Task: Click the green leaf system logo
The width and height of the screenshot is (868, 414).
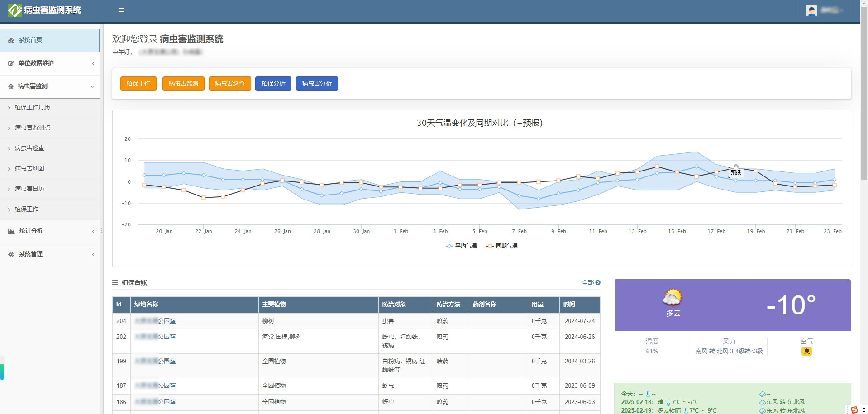Action: point(14,10)
